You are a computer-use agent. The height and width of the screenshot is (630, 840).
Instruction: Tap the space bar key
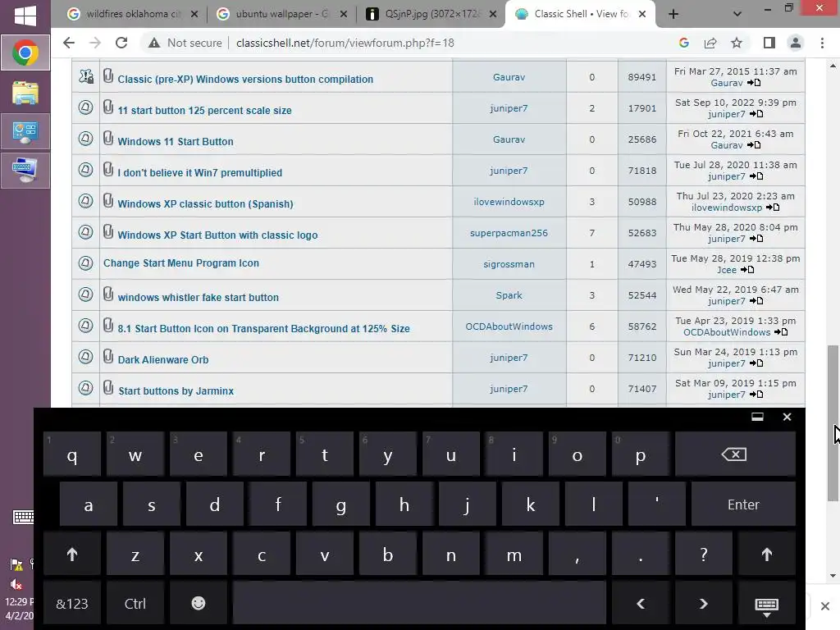[419, 604]
